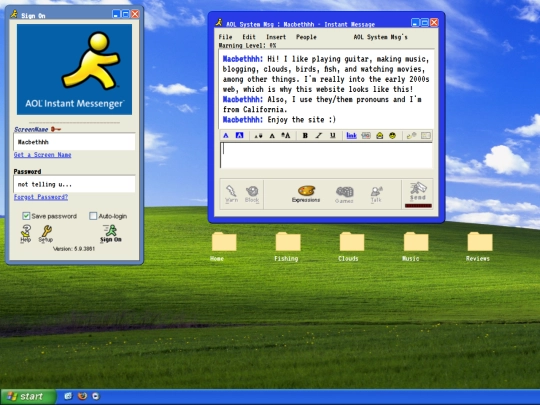The image size is (540, 405).
Task: Click the rightmost card icon in toolbar
Action: tap(426, 135)
